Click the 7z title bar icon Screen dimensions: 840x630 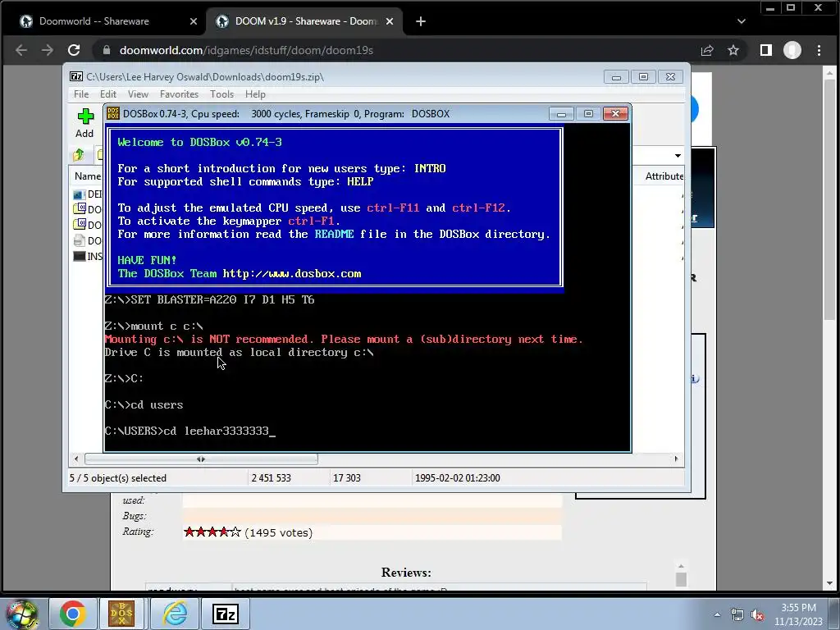click(x=76, y=76)
